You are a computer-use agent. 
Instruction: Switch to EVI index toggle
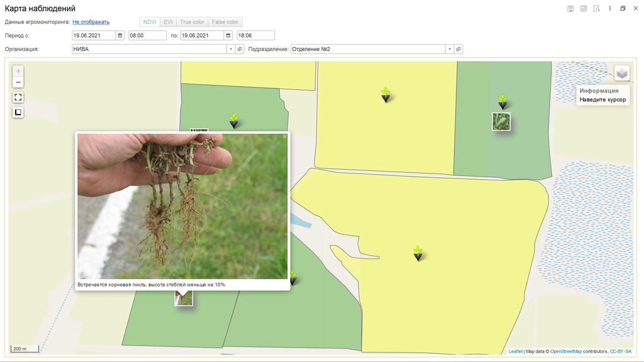click(168, 22)
